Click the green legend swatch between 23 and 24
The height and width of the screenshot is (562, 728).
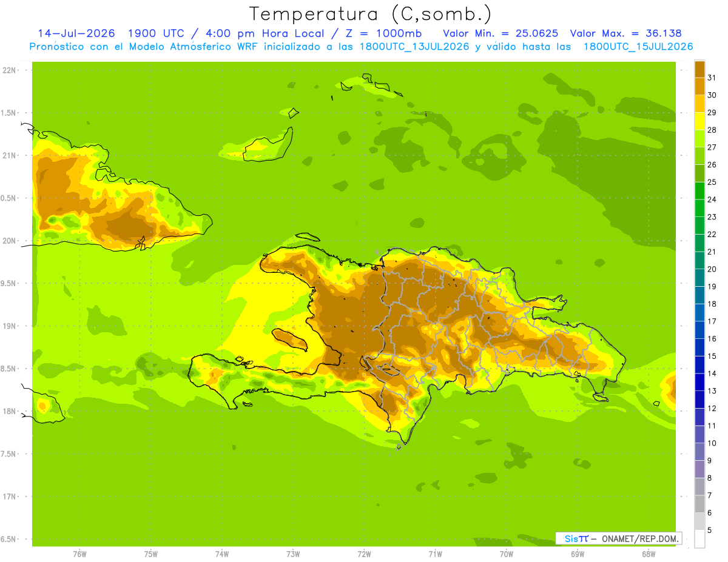pyautogui.click(x=699, y=209)
